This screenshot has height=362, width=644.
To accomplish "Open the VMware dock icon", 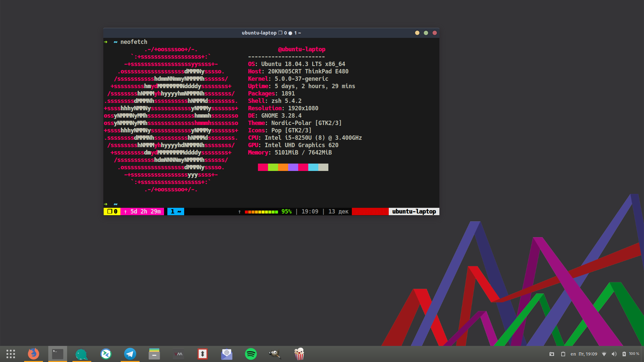I will (x=178, y=354).
